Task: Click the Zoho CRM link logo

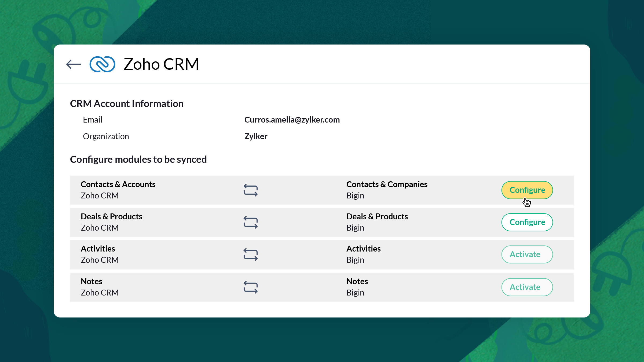Action: pyautogui.click(x=102, y=64)
